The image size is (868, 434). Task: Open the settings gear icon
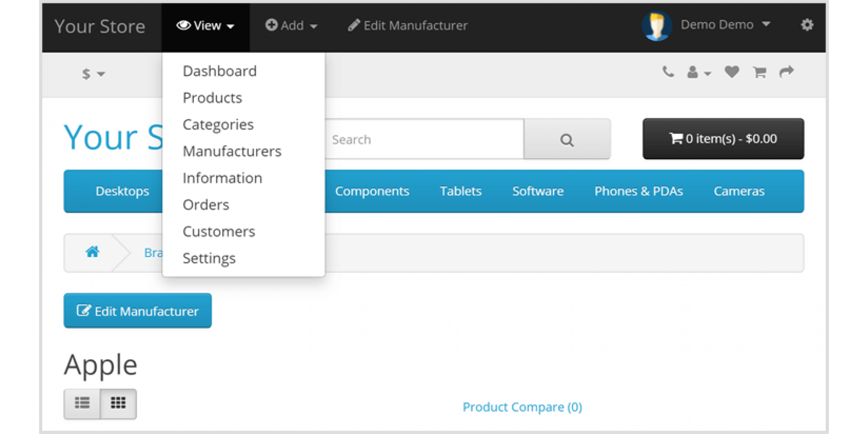(x=807, y=25)
